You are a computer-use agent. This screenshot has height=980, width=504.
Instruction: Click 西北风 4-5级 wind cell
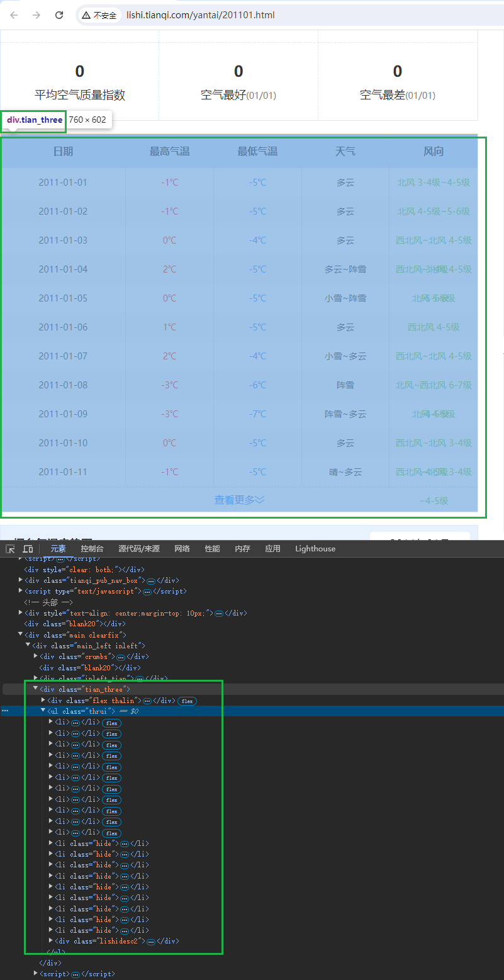point(434,327)
